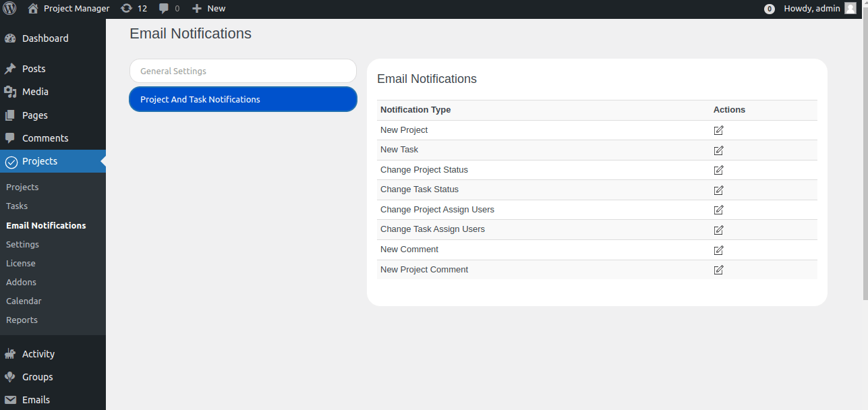Click the Actions column header
The image size is (868, 410).
(729, 110)
